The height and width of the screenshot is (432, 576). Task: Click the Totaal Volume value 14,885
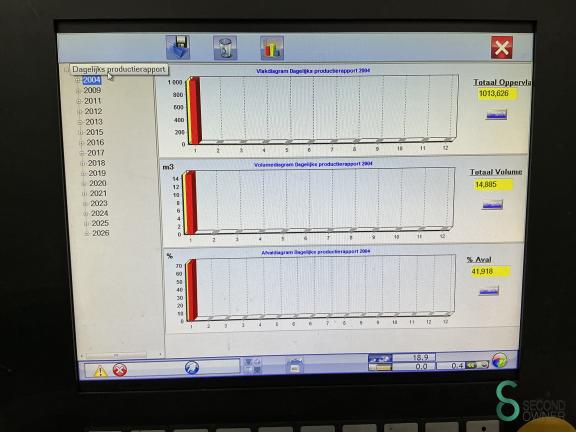(493, 184)
